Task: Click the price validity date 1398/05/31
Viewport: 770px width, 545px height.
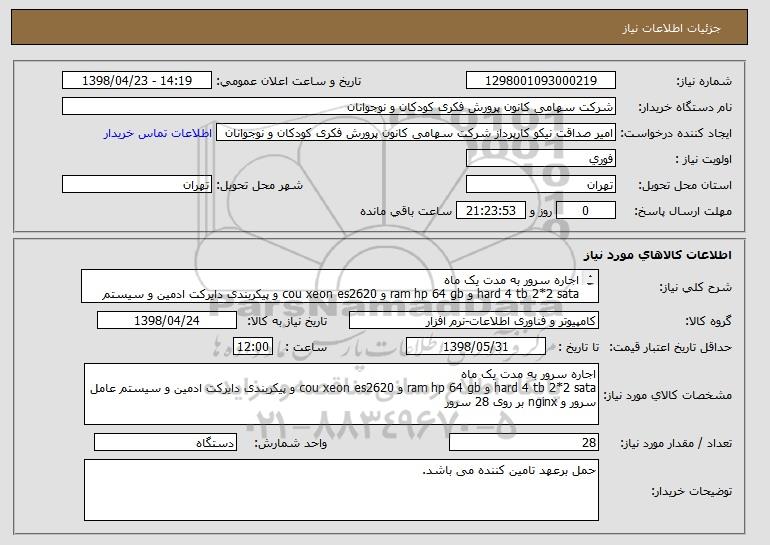Action: pyautogui.click(x=476, y=347)
